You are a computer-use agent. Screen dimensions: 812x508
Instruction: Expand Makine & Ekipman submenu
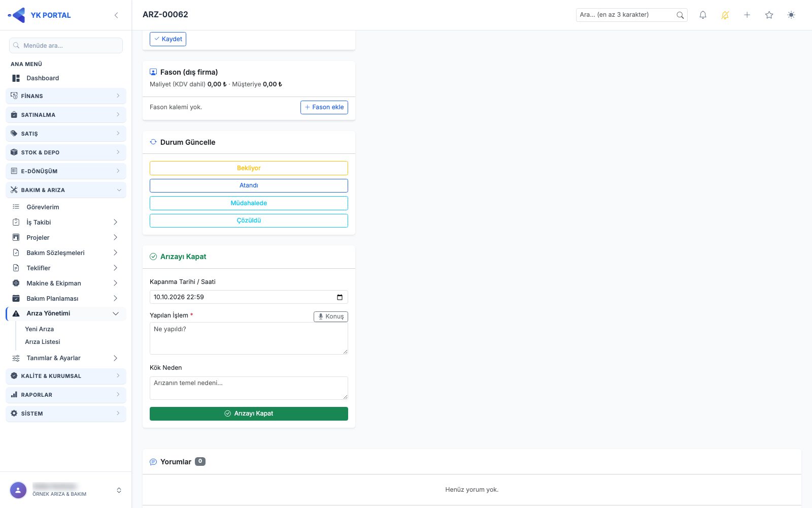[x=66, y=283]
